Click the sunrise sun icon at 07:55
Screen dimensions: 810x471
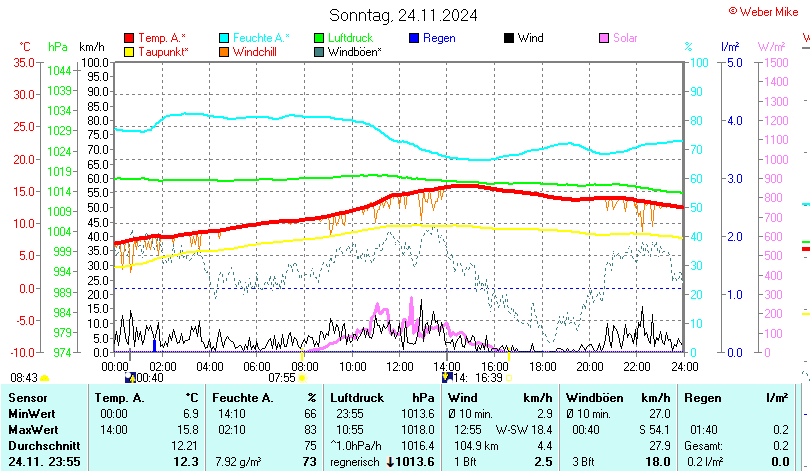(x=303, y=378)
